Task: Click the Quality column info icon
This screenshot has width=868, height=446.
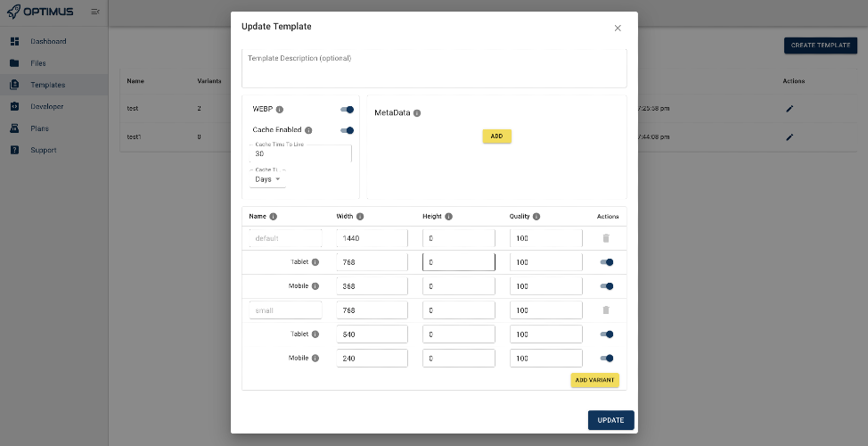Action: point(536,217)
